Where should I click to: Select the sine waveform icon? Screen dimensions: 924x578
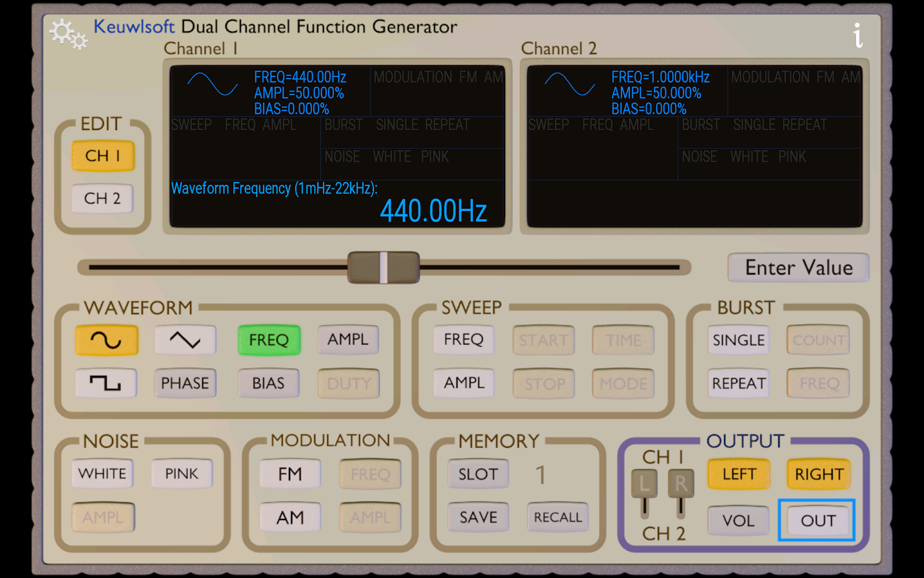coord(106,340)
